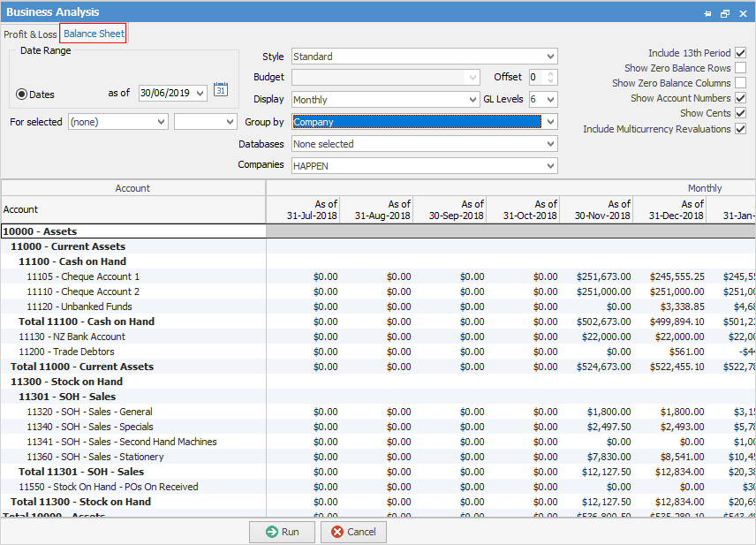Select the Balance Sheet tab
This screenshot has height=545, width=756.
[x=94, y=34]
